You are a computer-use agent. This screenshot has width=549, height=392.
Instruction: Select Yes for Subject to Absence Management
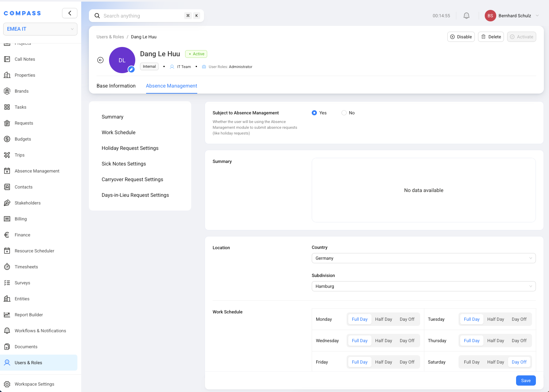pos(314,113)
